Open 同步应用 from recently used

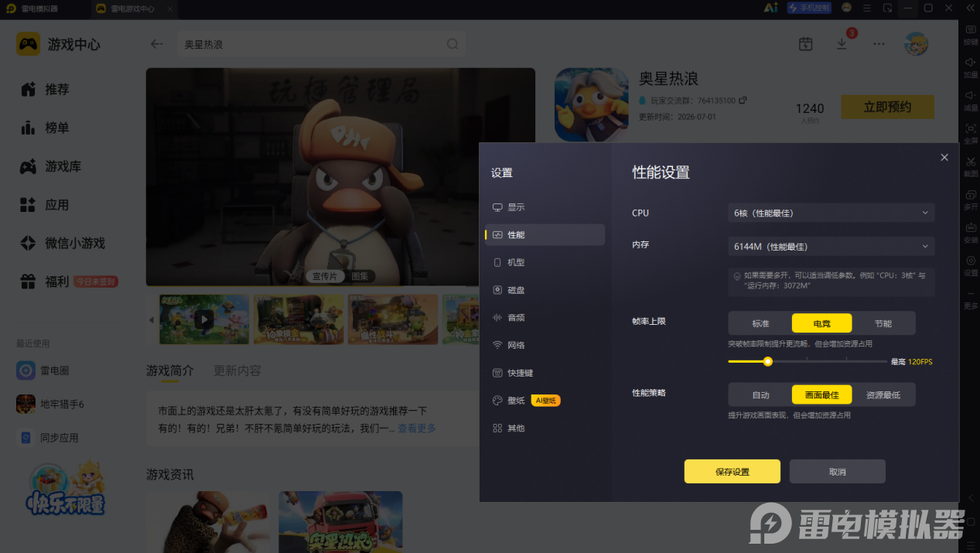pos(48,437)
